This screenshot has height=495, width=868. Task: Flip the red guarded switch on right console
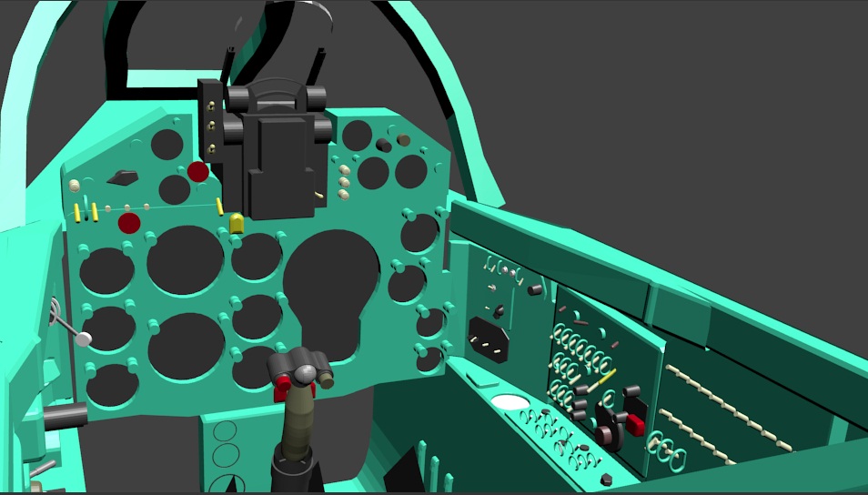(x=635, y=425)
